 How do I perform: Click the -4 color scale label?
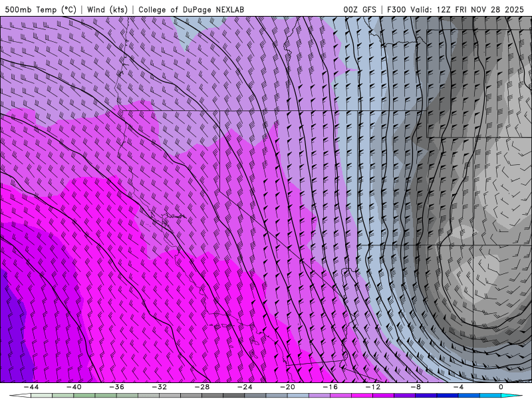pos(458,387)
